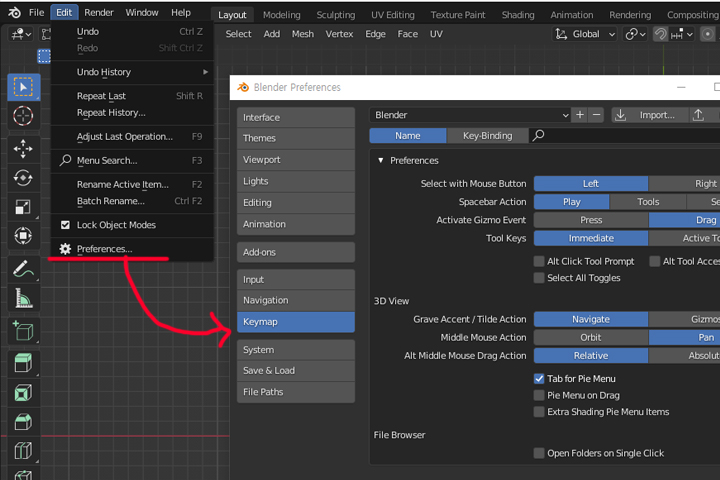The height and width of the screenshot is (480, 720).
Task: Select the Cursor tool
Action: pyautogui.click(x=23, y=116)
